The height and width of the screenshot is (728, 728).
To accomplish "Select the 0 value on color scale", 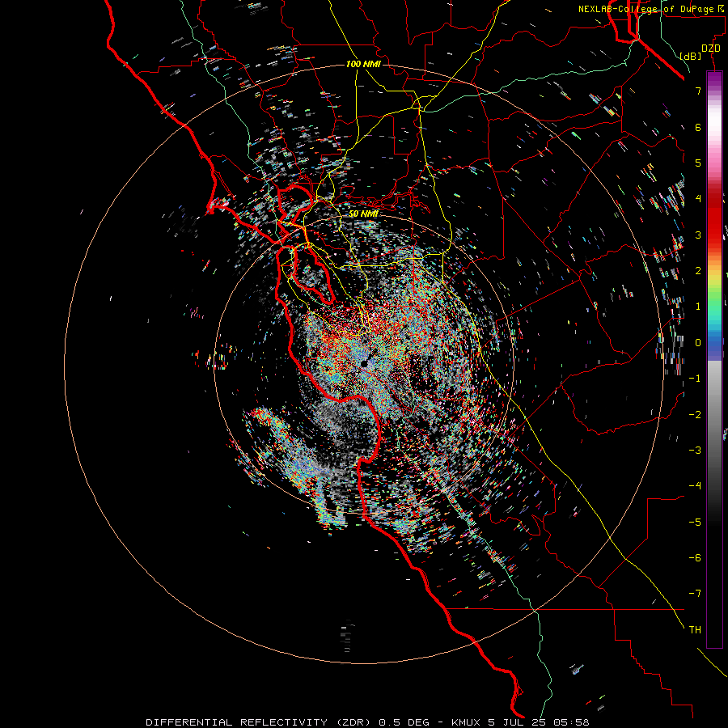I will coord(698,343).
